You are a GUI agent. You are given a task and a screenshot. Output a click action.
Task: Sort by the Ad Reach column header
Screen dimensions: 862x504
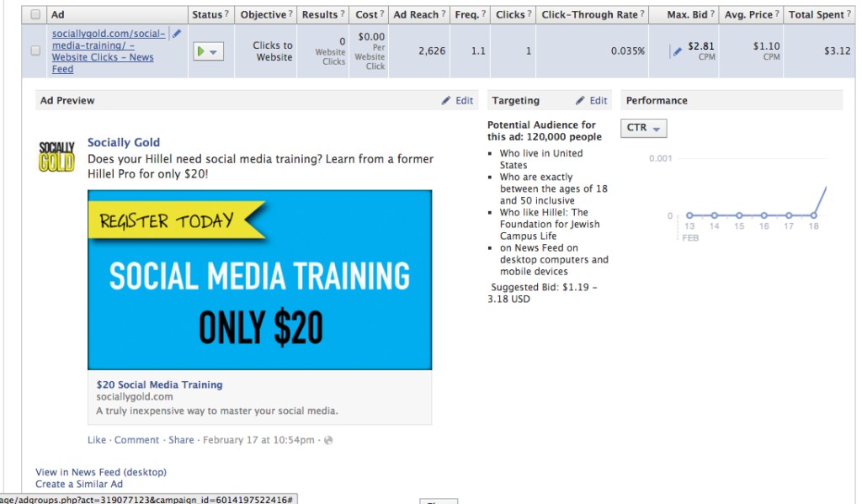(416, 14)
